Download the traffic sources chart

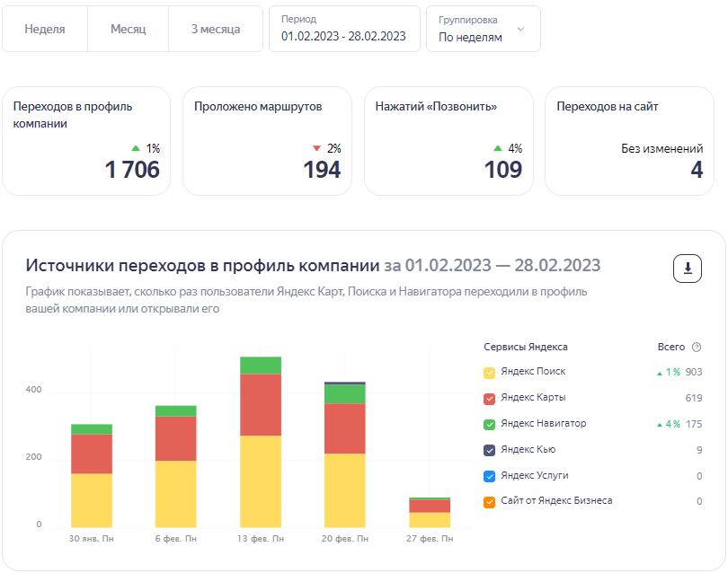688,268
